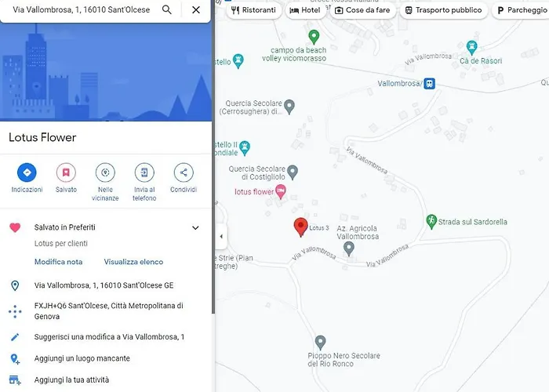
Task: Clear the search with the X icon
Action: click(x=196, y=10)
